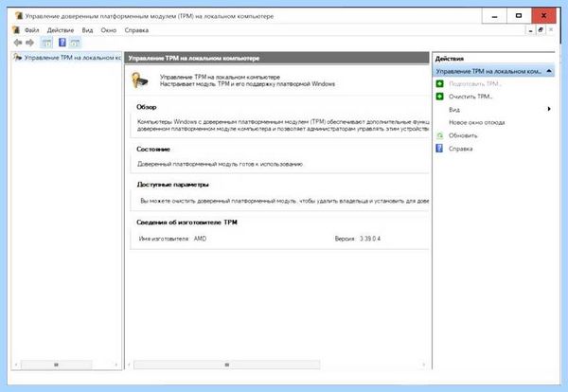Close the inner MDI child window

point(551,30)
